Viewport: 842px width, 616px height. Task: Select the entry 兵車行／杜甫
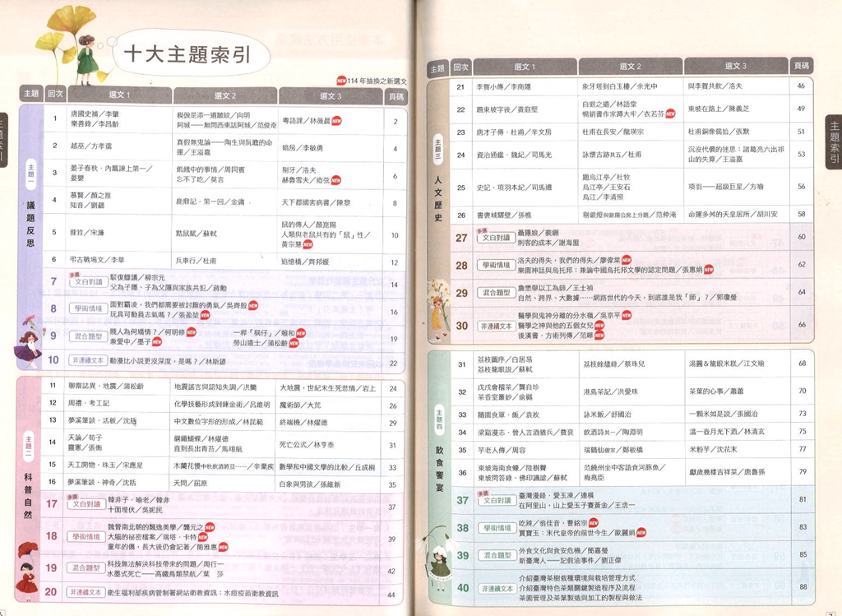196,261
